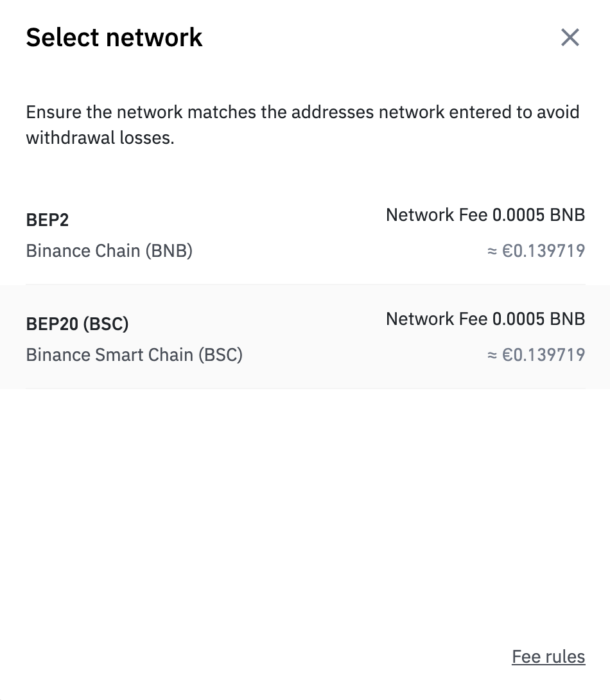This screenshot has width=610, height=700.
Task: Open the Fee rules link
Action: pyautogui.click(x=548, y=657)
